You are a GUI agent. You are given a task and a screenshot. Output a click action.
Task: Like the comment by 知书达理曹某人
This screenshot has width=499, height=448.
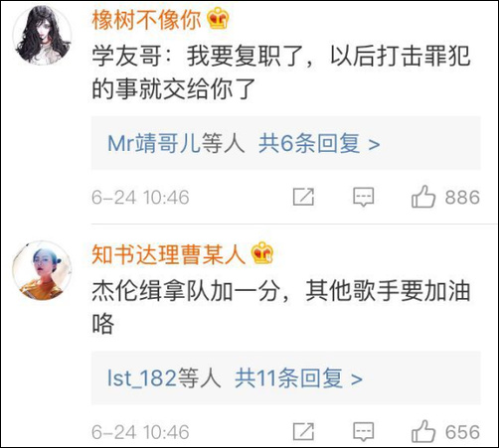tap(423, 431)
